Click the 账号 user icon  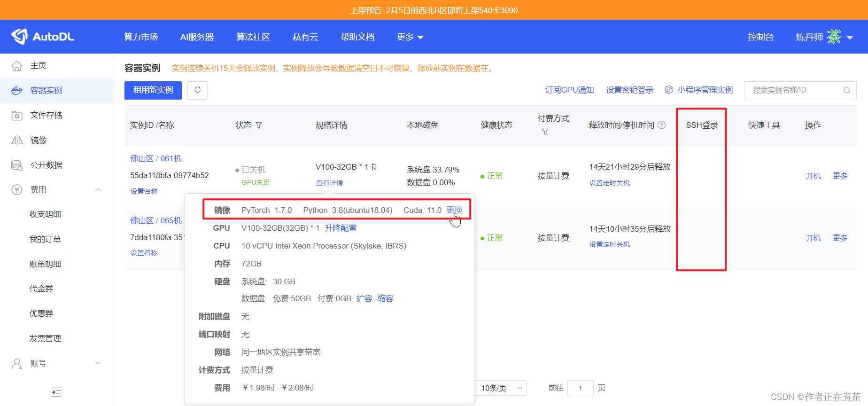click(17, 364)
